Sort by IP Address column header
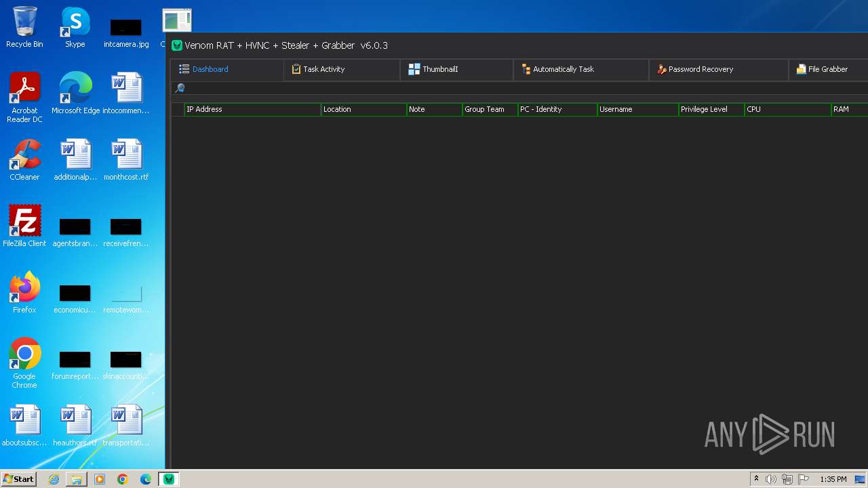This screenshot has width=868, height=488. 252,109
